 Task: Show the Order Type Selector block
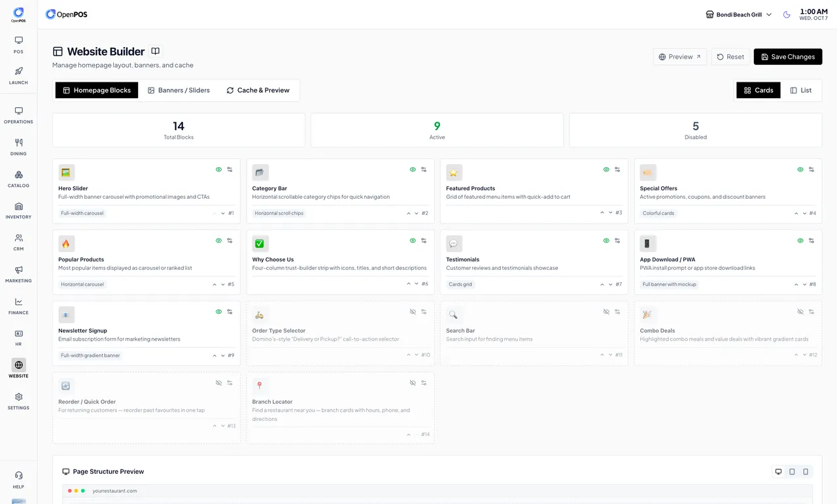[413, 312]
